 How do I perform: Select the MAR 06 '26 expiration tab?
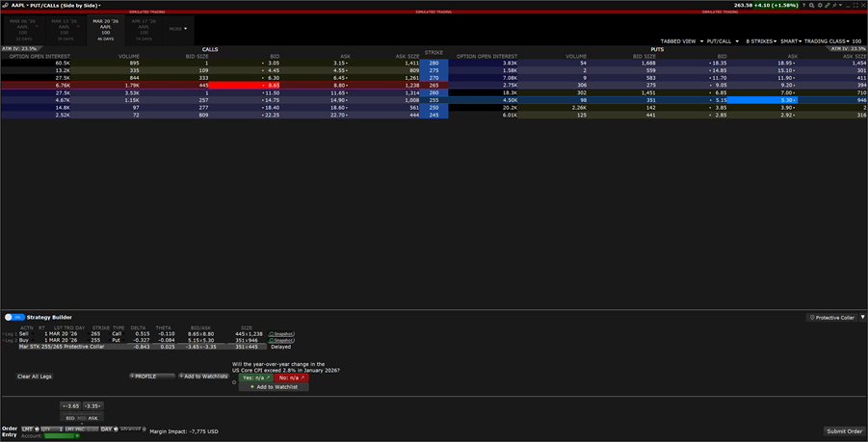[23, 30]
